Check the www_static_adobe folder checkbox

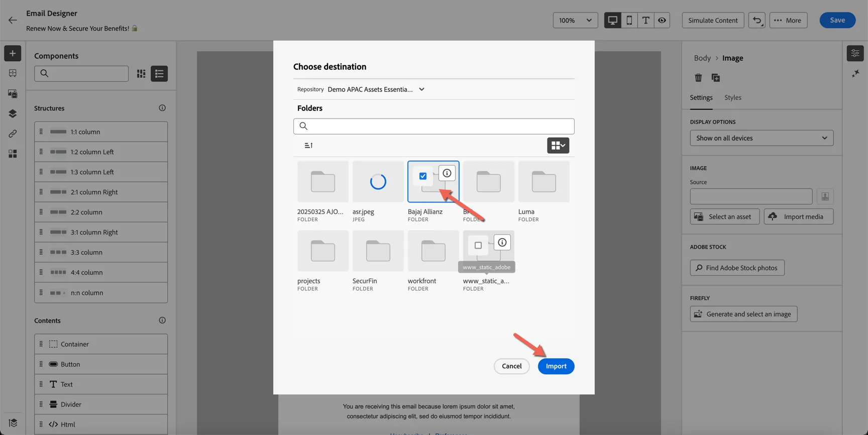coord(478,246)
